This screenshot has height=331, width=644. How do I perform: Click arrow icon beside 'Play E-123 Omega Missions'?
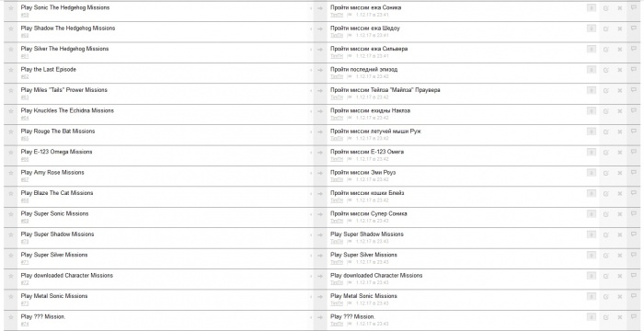(x=320, y=153)
